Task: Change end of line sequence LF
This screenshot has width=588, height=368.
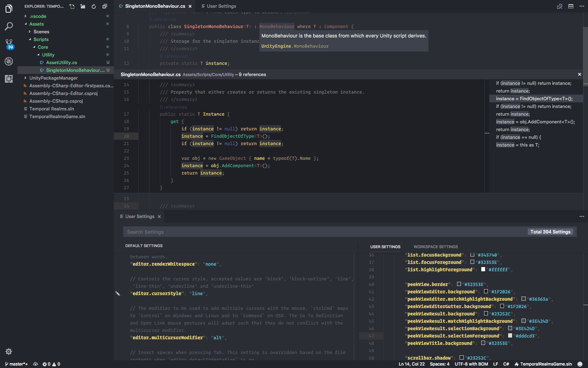Action: click(496, 364)
